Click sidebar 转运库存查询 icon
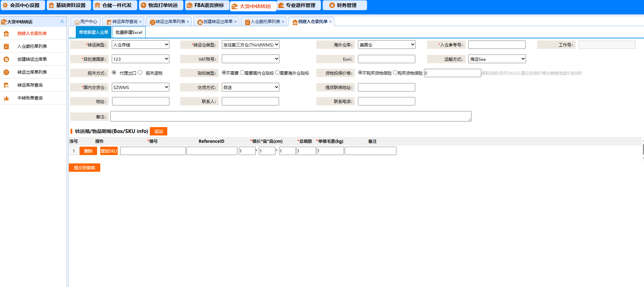The height and width of the screenshot is (287, 644). [6, 85]
